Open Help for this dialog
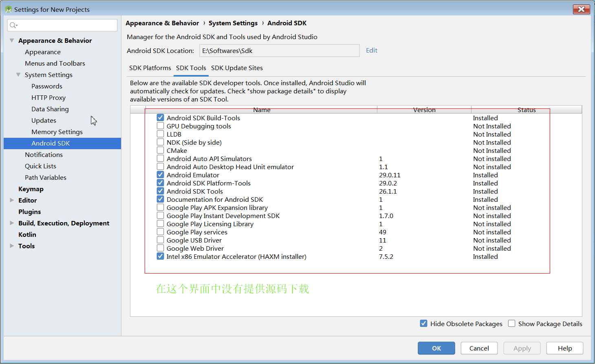The width and height of the screenshot is (595, 364). (x=565, y=348)
